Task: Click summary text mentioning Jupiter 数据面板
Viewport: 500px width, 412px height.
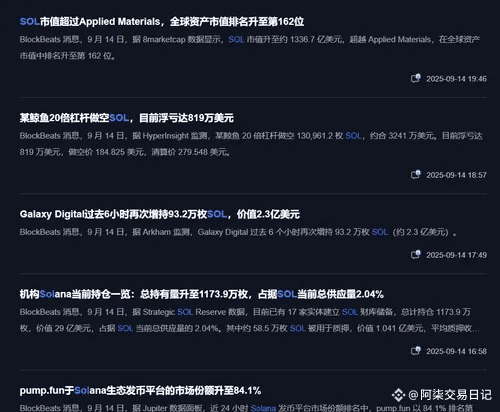Action: coord(246,408)
